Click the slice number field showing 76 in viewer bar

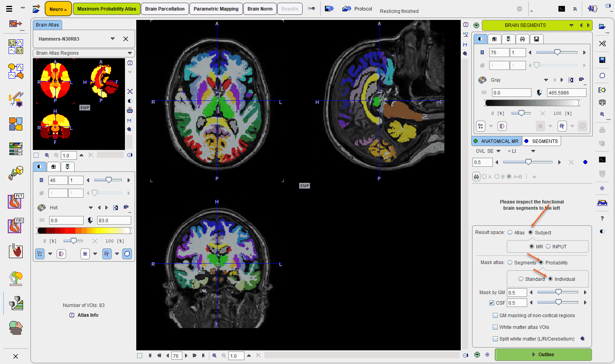[176, 356]
